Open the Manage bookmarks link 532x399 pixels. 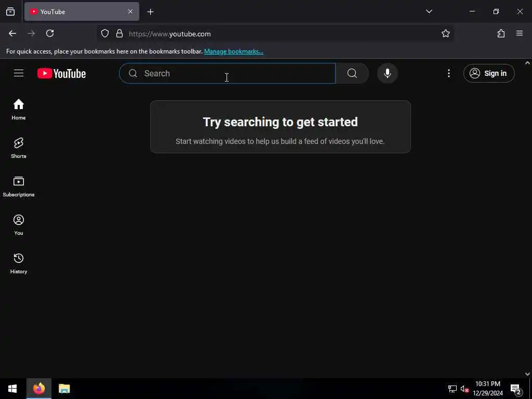[233, 51]
